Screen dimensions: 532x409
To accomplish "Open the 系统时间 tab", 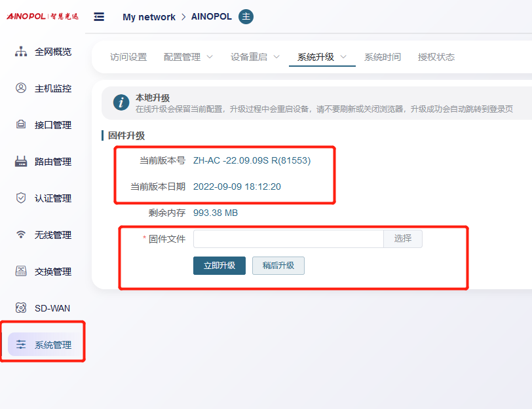I will point(383,57).
